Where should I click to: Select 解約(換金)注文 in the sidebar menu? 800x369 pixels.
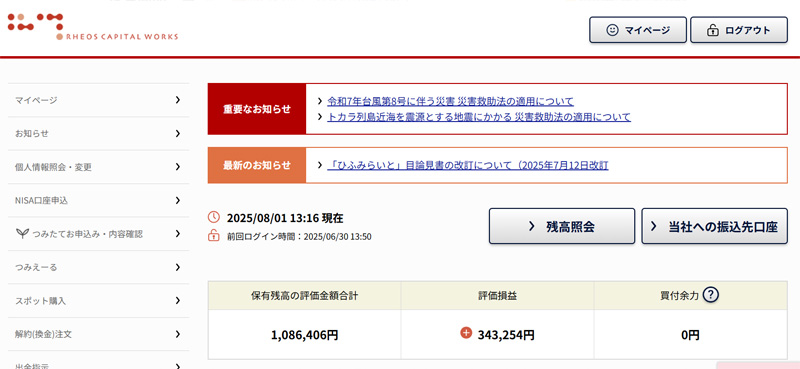pos(98,334)
